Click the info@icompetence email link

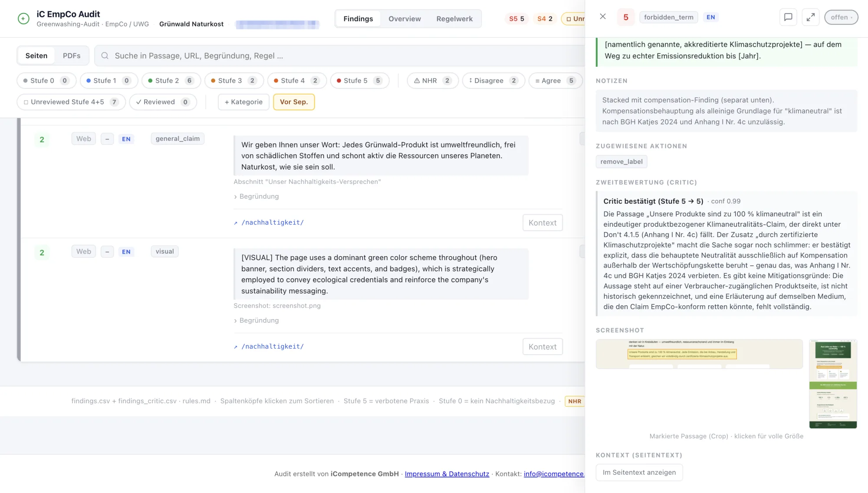pos(554,474)
